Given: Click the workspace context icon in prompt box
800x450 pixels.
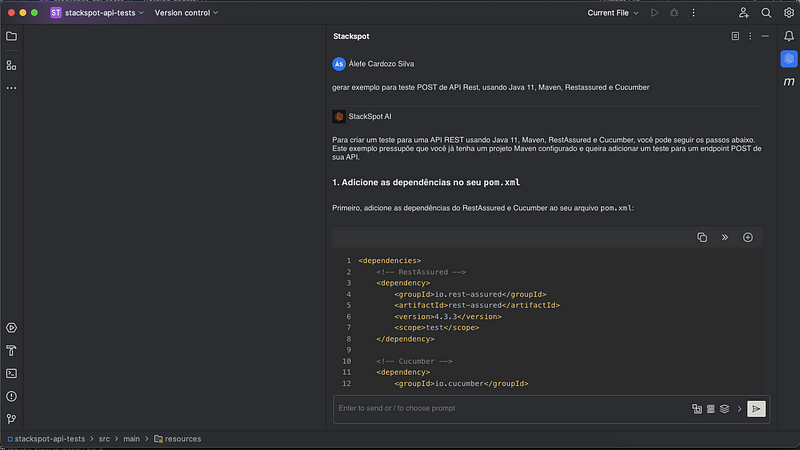Looking at the screenshot, I should point(697,409).
